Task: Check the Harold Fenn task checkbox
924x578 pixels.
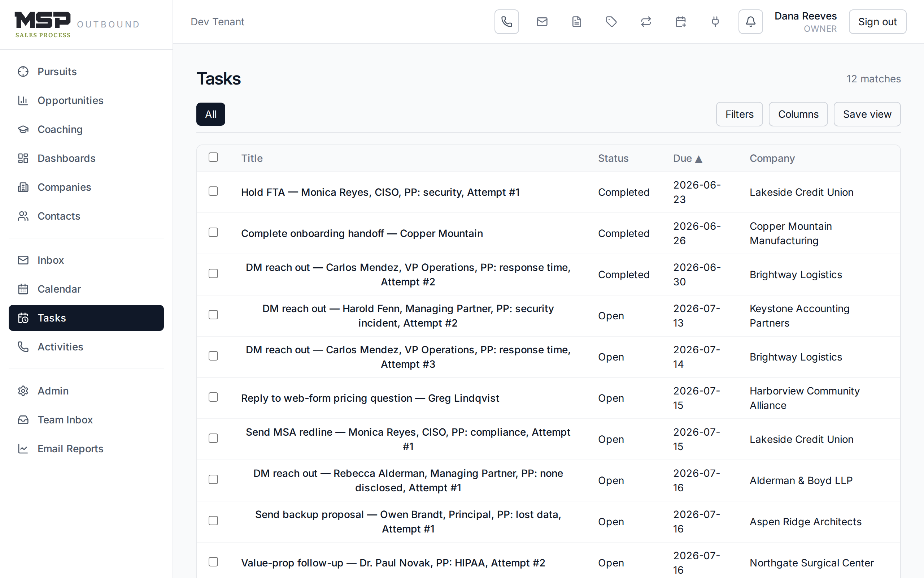Action: (x=213, y=315)
